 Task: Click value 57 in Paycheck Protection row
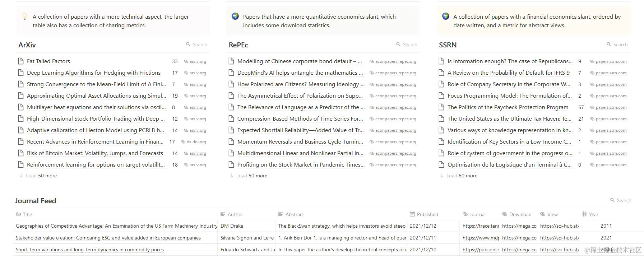581,107
